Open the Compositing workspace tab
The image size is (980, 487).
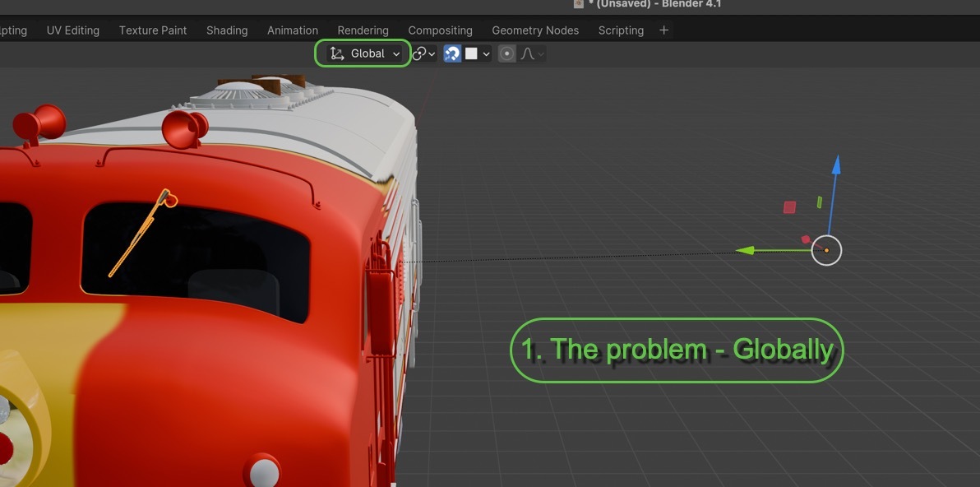tap(440, 30)
